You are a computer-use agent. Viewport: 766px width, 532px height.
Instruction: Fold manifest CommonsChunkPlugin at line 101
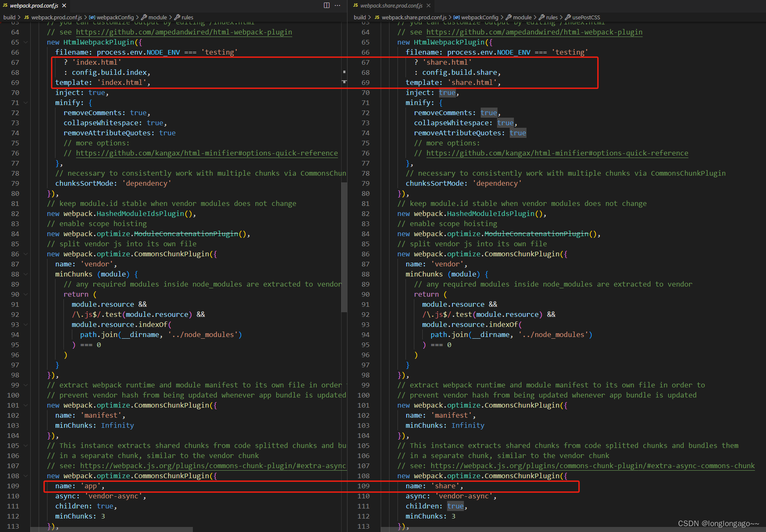[x=26, y=406]
